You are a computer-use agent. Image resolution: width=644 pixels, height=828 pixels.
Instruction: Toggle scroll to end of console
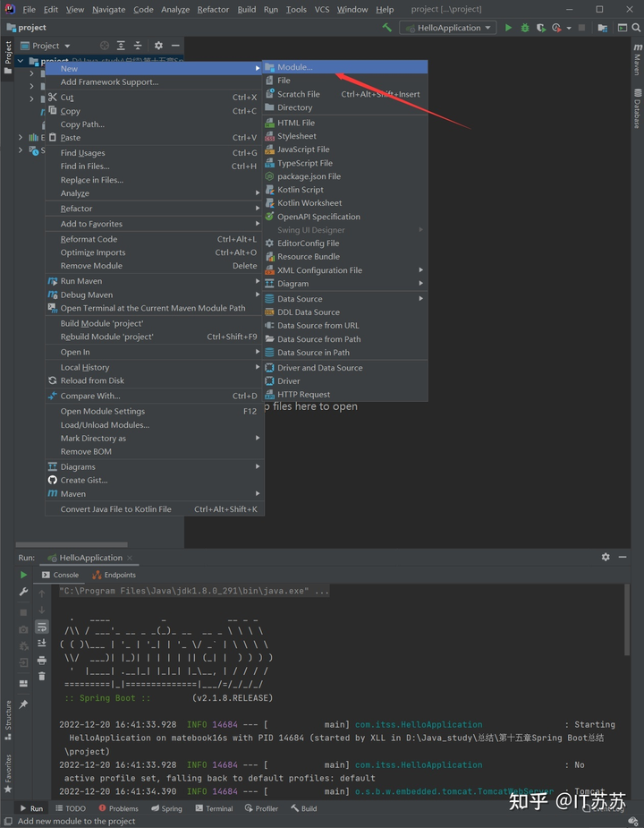41,644
